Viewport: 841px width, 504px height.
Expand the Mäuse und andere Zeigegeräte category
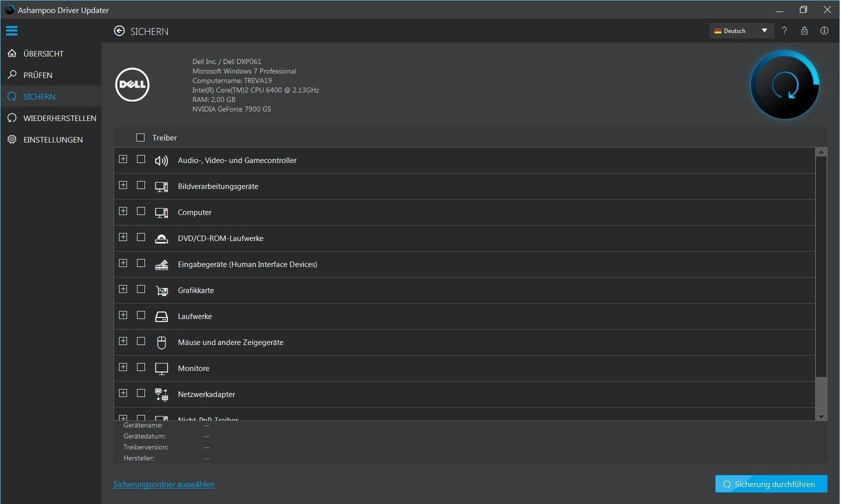tap(123, 341)
